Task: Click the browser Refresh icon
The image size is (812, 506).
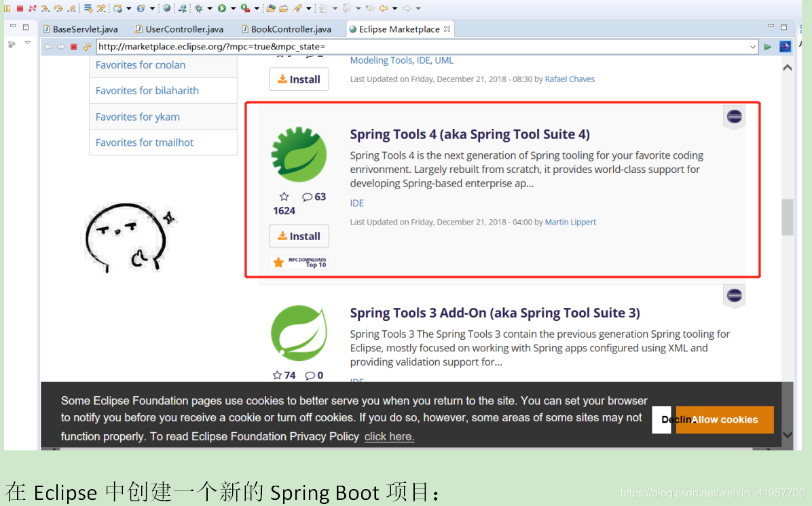Action: tap(86, 47)
